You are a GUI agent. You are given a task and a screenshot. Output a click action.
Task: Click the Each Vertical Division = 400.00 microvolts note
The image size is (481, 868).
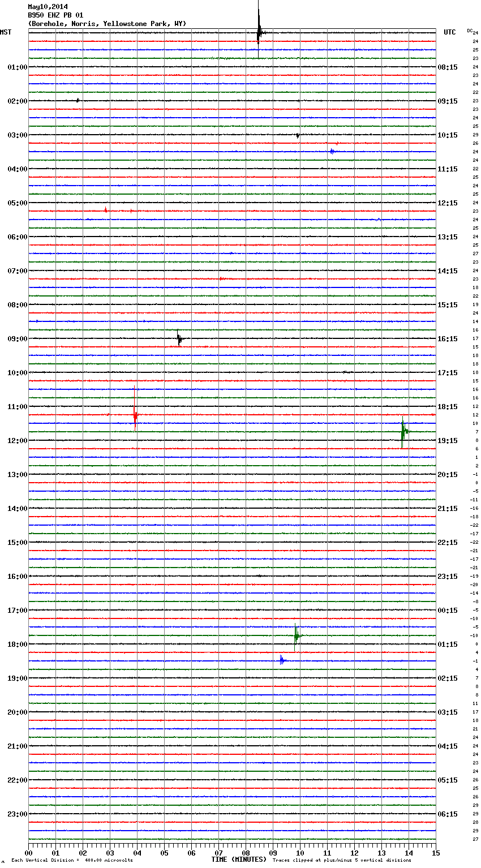72,861
